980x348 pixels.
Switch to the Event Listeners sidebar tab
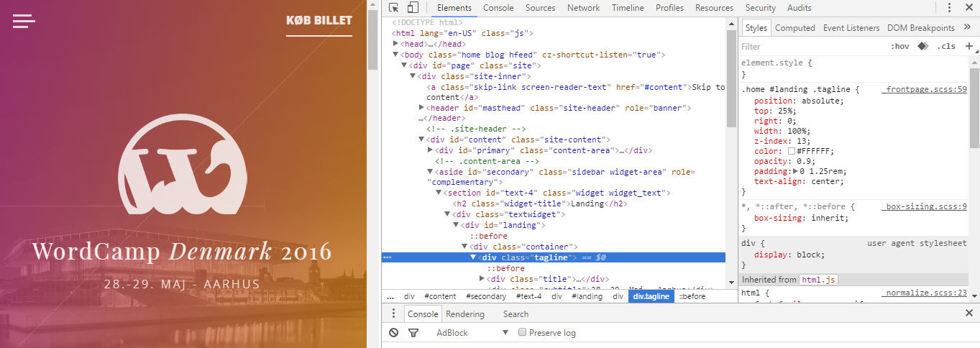(x=851, y=28)
